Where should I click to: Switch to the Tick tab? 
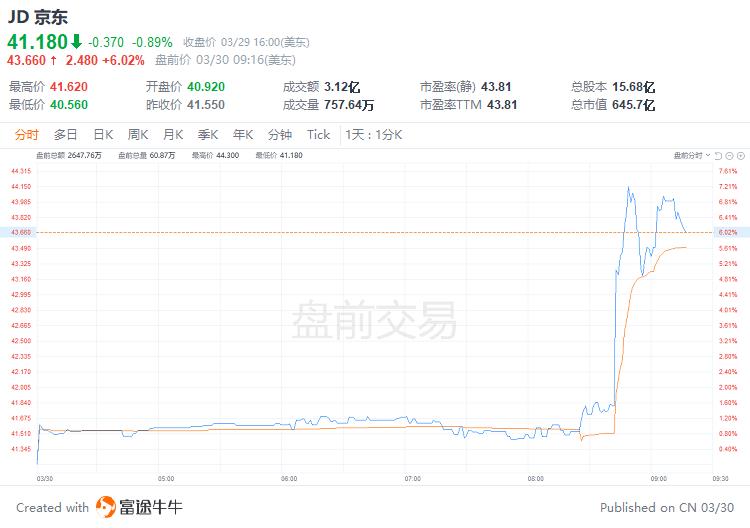[x=319, y=135]
